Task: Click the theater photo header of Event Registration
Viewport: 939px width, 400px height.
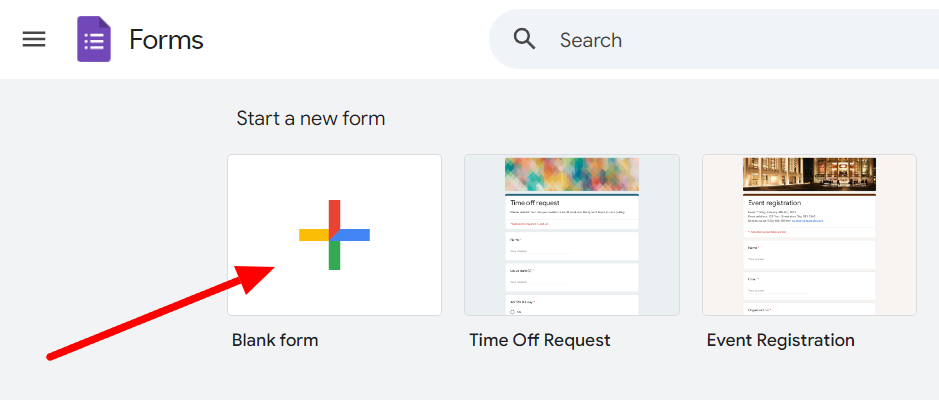Action: [x=809, y=174]
